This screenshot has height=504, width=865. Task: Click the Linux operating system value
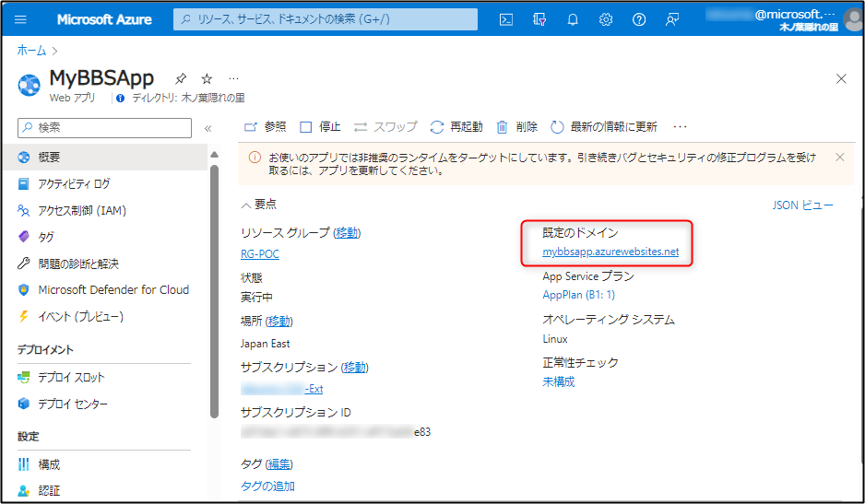(555, 339)
